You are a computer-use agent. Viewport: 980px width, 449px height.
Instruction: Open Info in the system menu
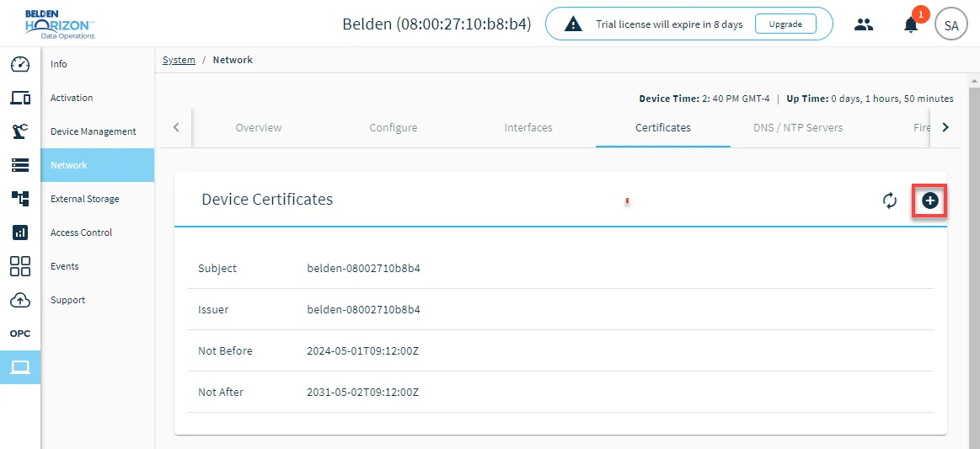click(98, 64)
